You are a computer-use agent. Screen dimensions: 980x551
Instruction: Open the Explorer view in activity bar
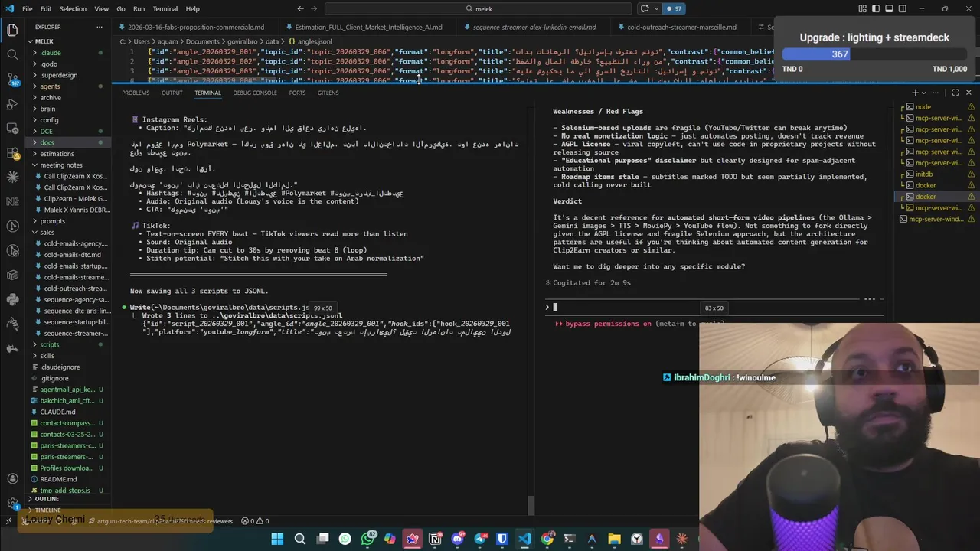12,31
